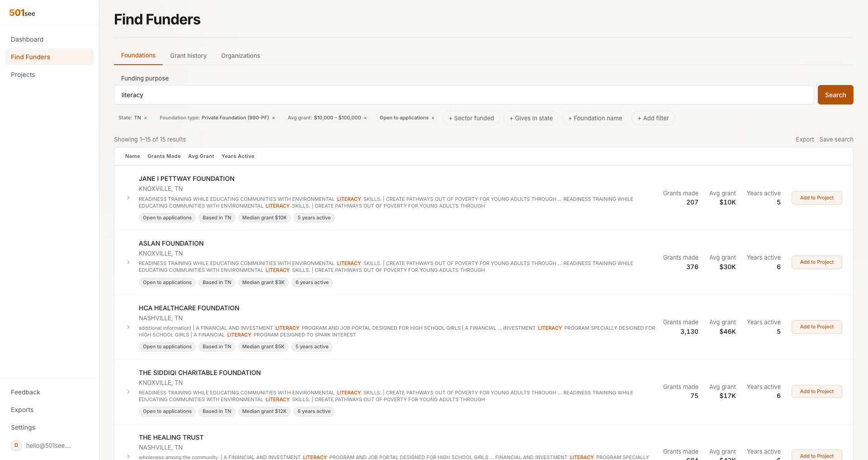868x460 pixels.
Task: Click the orange Search button
Action: [835, 95]
